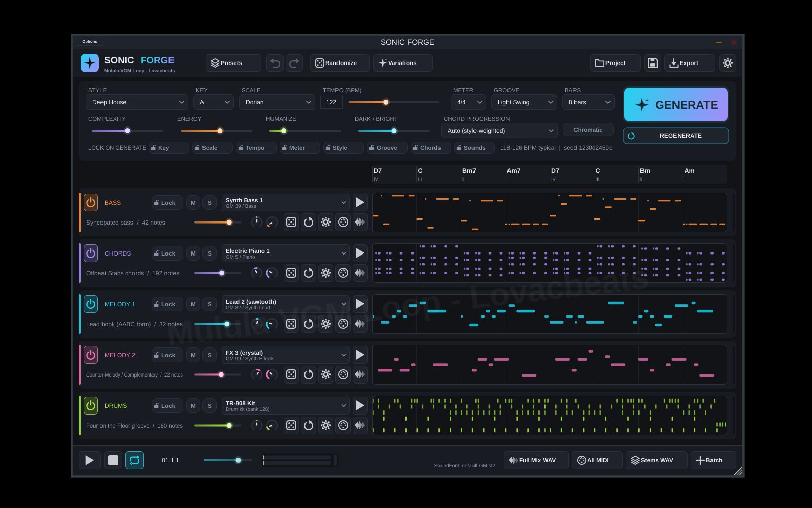Lock the MELODY 2 track

pyautogui.click(x=167, y=355)
